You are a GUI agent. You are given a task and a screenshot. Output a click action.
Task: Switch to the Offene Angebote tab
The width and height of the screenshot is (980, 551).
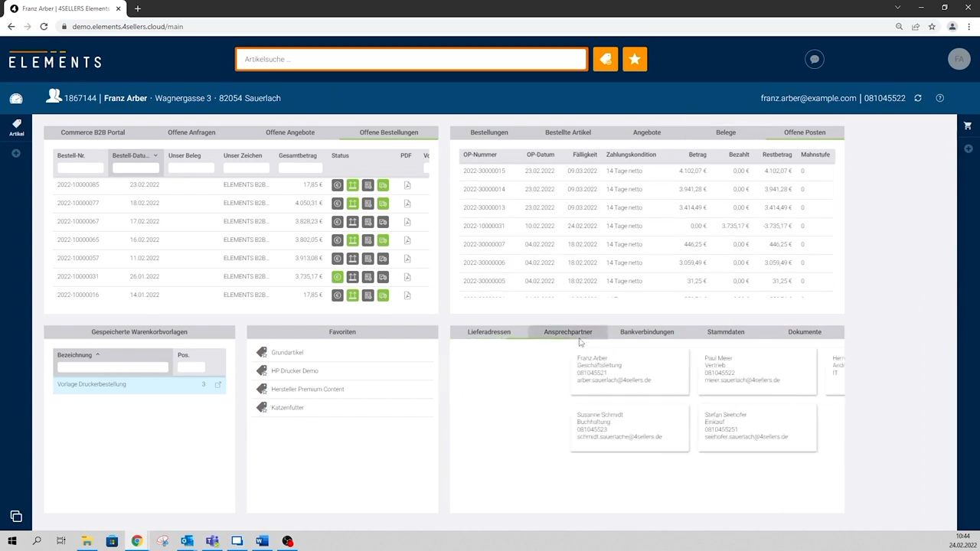(290, 132)
